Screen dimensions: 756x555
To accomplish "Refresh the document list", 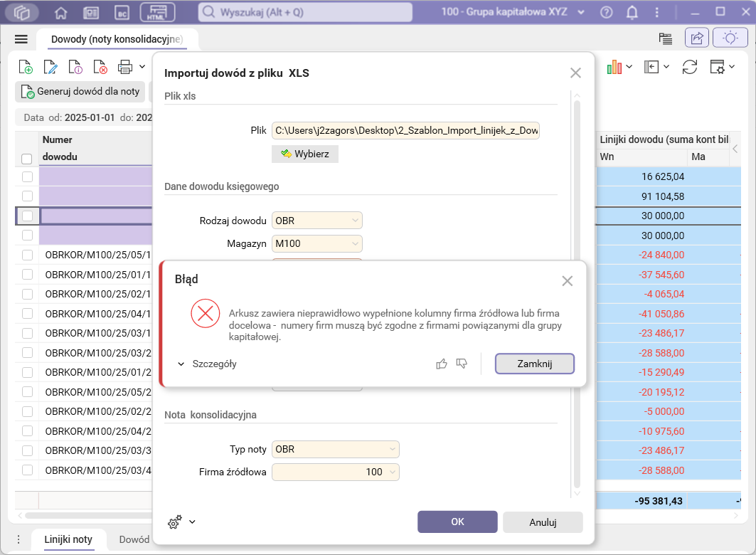I will point(690,67).
